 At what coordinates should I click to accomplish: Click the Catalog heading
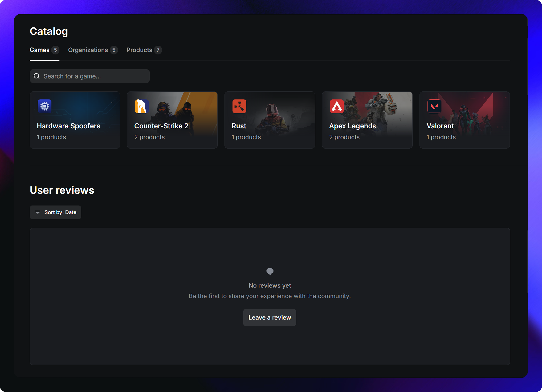[49, 31]
